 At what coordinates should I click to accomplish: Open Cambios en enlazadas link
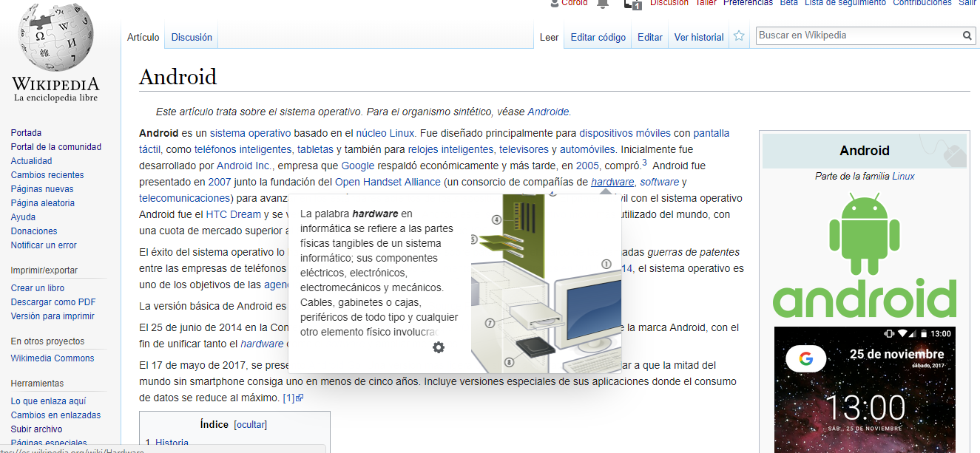(x=55, y=415)
